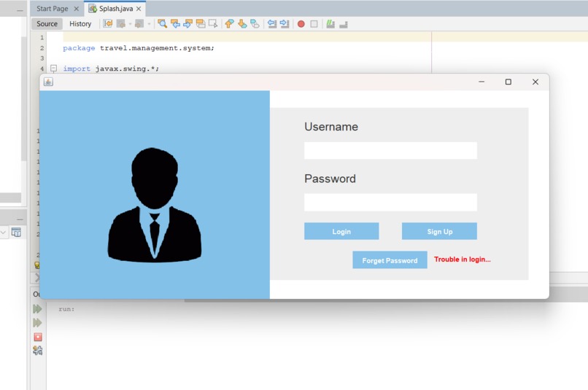This screenshot has height=390, width=588.
Task: Switch to Source view
Action: pyautogui.click(x=47, y=23)
